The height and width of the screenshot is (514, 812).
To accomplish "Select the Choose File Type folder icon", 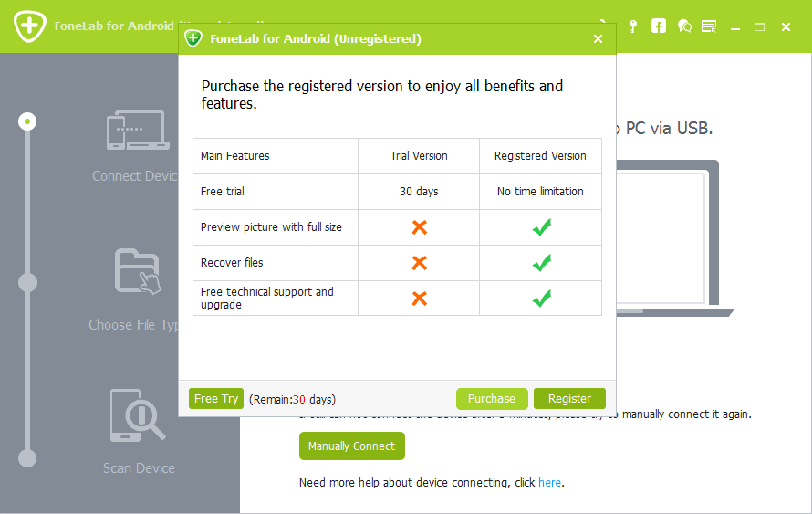I will point(139,272).
